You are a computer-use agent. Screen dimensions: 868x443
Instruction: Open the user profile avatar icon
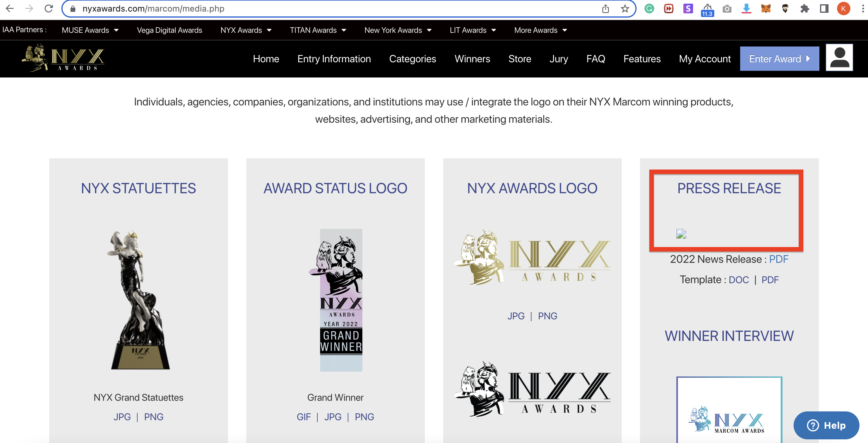pyautogui.click(x=839, y=58)
